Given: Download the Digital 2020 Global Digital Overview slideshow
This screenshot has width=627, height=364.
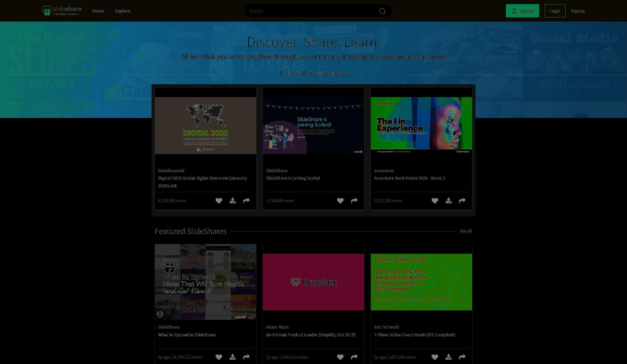Looking at the screenshot, I should tap(233, 201).
